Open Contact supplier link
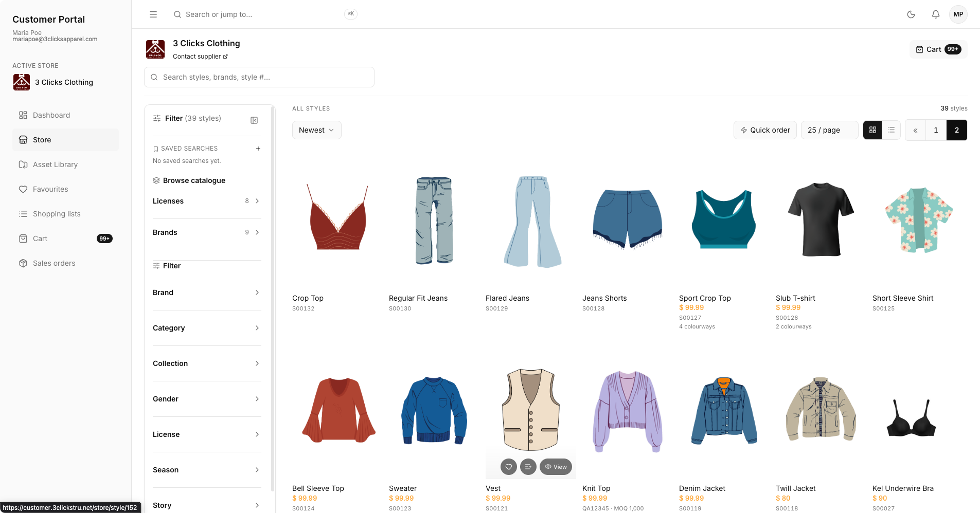Image resolution: width=980 pixels, height=513 pixels. click(200, 57)
